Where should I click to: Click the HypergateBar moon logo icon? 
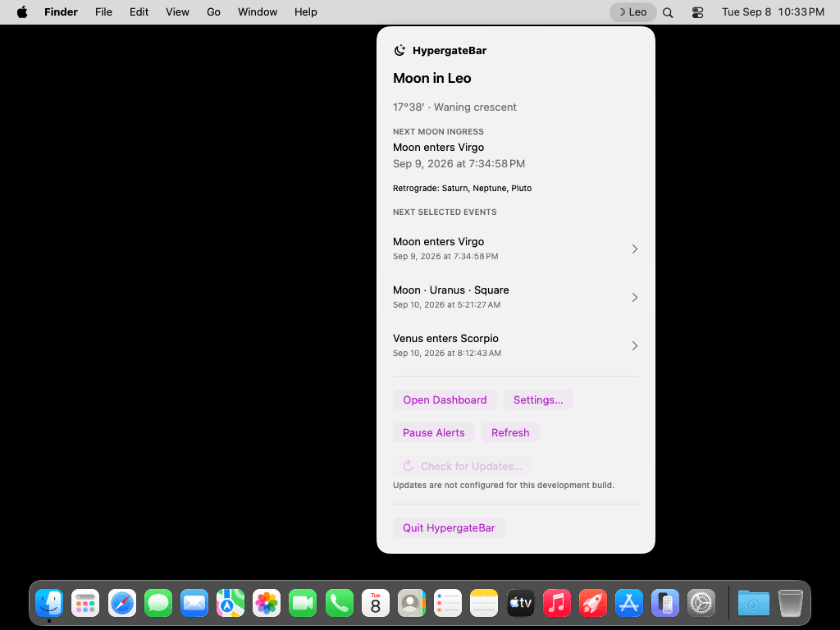coord(399,50)
